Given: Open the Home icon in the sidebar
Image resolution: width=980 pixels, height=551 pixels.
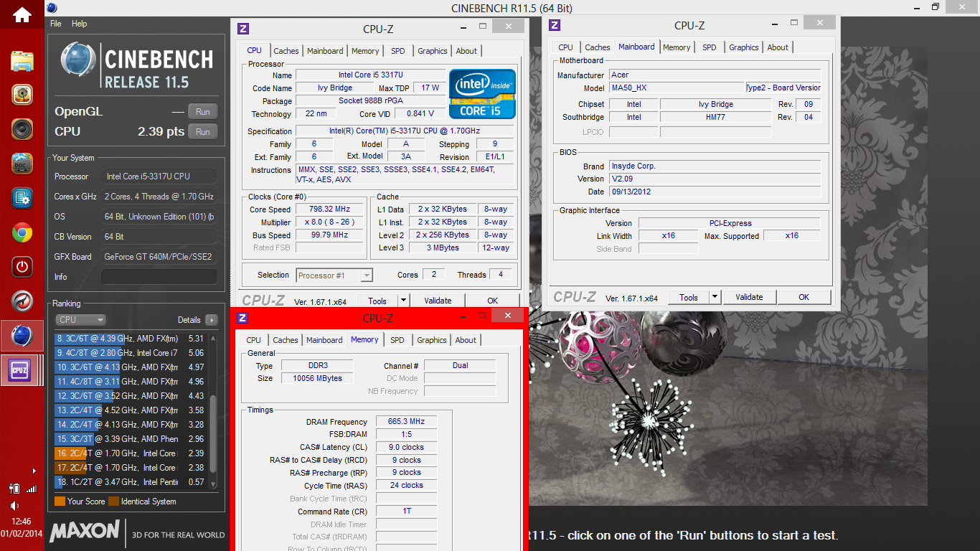Looking at the screenshot, I should coord(22,14).
